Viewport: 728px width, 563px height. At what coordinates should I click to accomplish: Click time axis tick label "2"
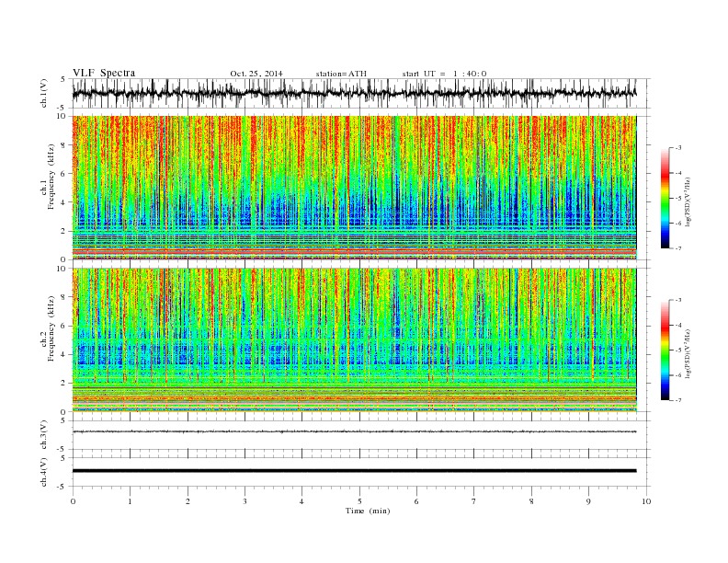click(x=188, y=501)
